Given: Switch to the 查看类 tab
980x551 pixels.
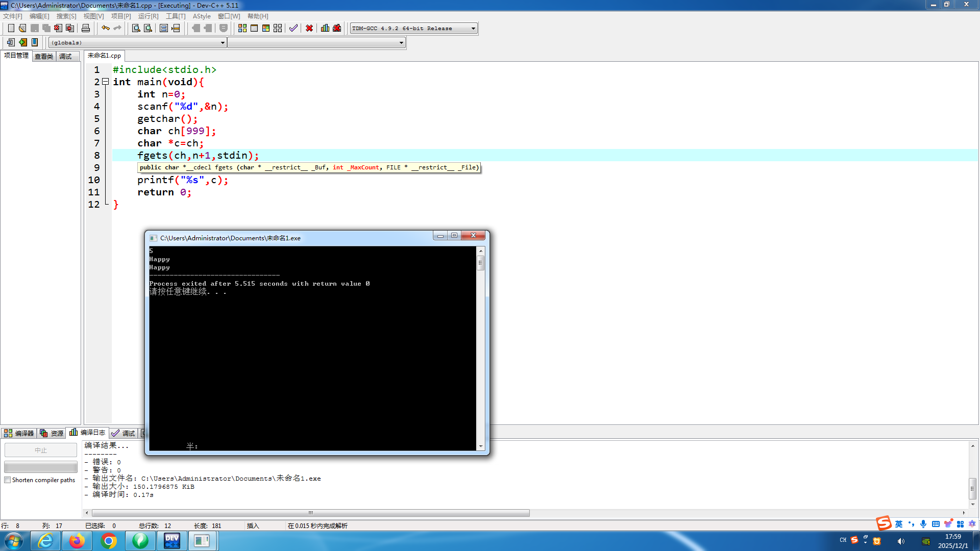Looking at the screenshot, I should (x=44, y=56).
